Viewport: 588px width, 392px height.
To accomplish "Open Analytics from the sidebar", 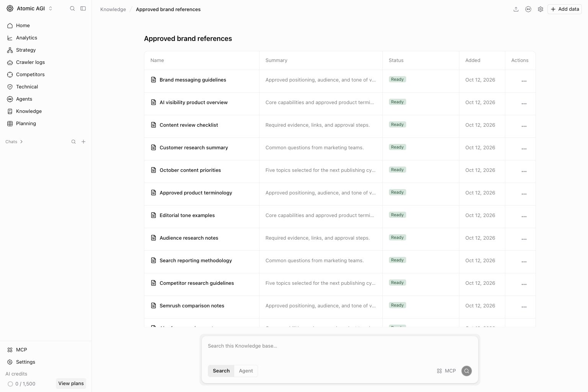I will (x=46, y=38).
